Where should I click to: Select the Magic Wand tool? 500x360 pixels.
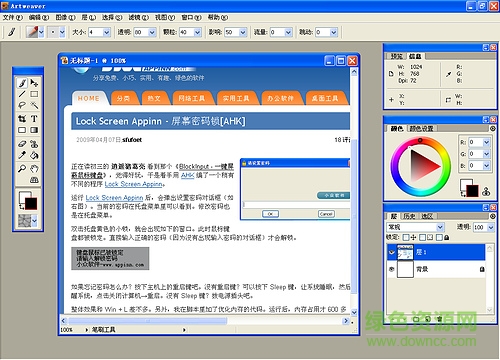coord(34,105)
